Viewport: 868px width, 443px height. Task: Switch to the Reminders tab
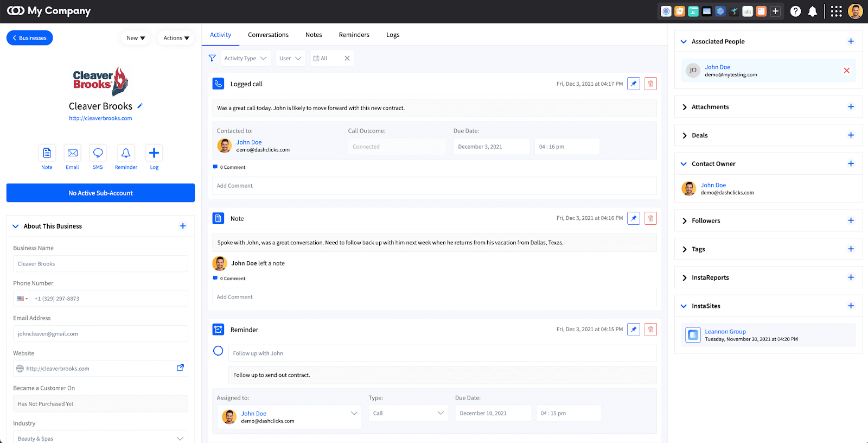pos(354,35)
